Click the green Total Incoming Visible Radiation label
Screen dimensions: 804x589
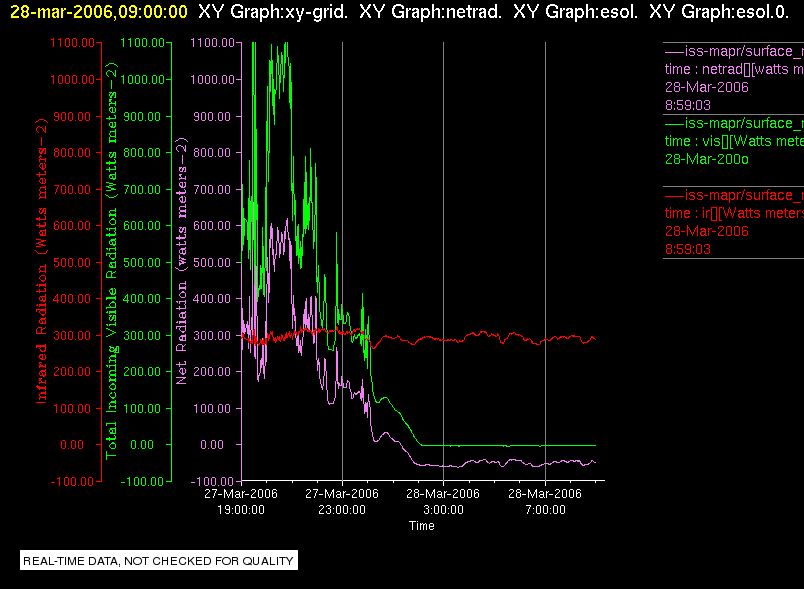click(111, 260)
